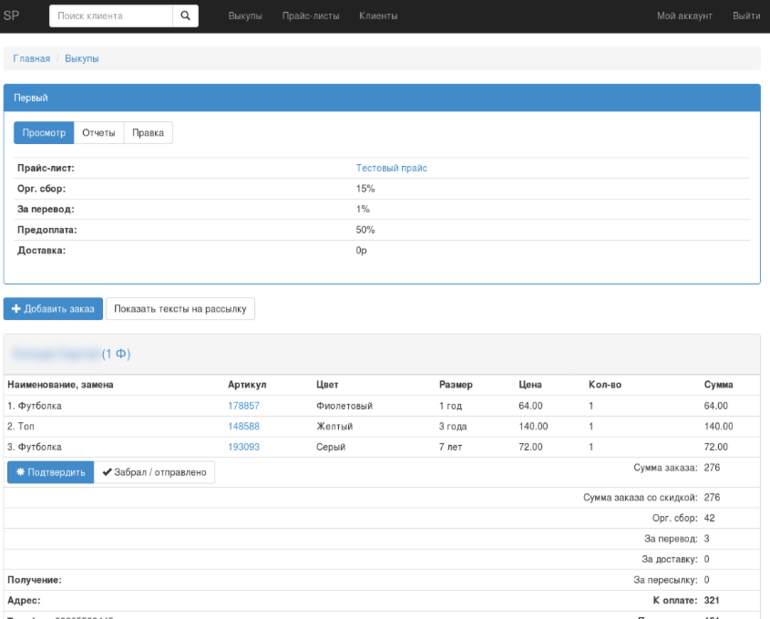
Task: Open the Выкупы menu in navbar
Action: point(245,16)
